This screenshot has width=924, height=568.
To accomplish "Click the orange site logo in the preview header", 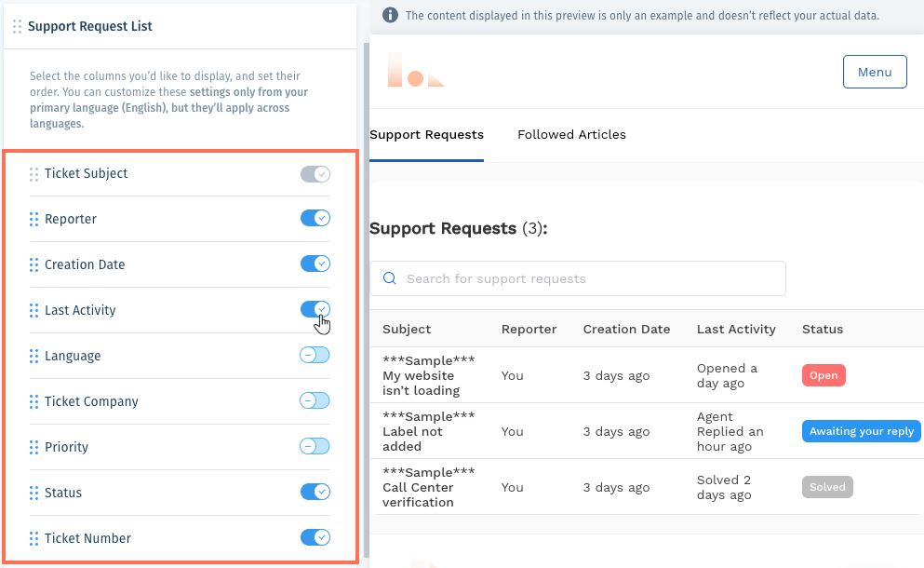I will 416,70.
